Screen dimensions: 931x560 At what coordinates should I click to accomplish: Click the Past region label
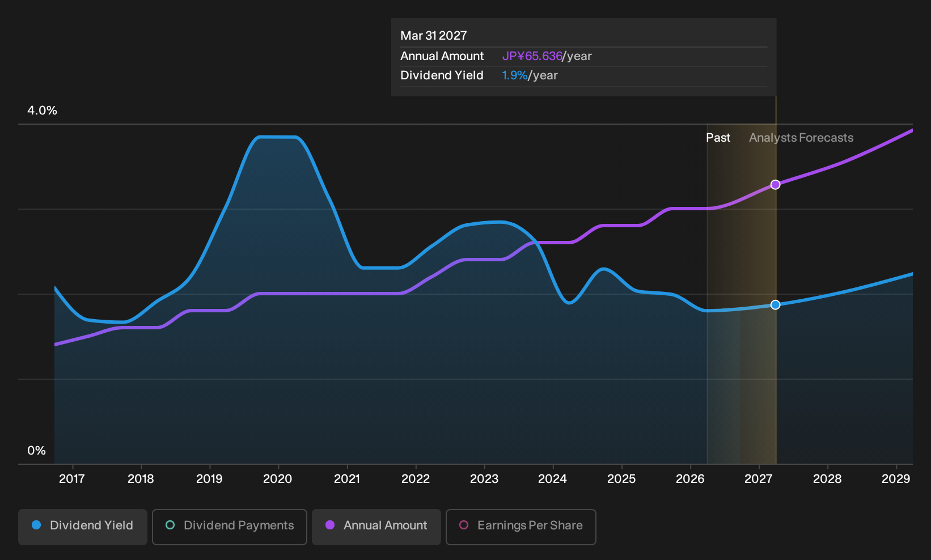point(718,138)
